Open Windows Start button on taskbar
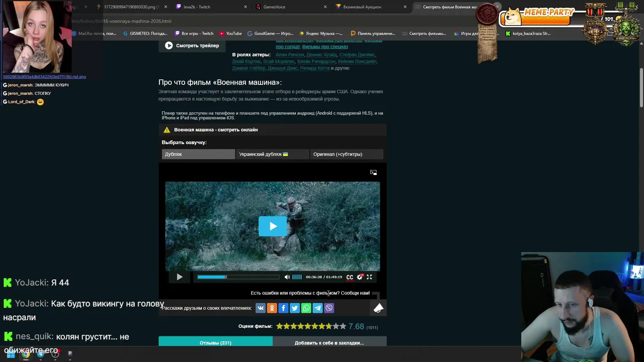644x362 pixels. (11, 354)
